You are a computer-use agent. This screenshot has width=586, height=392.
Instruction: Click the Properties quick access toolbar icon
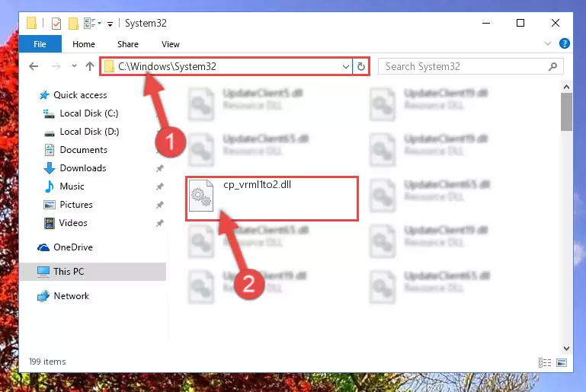56,24
